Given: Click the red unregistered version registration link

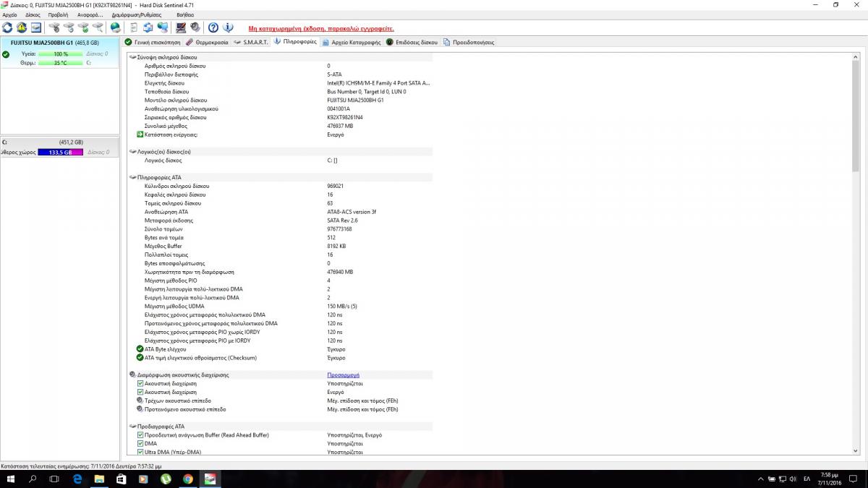Looking at the screenshot, I should (x=321, y=28).
